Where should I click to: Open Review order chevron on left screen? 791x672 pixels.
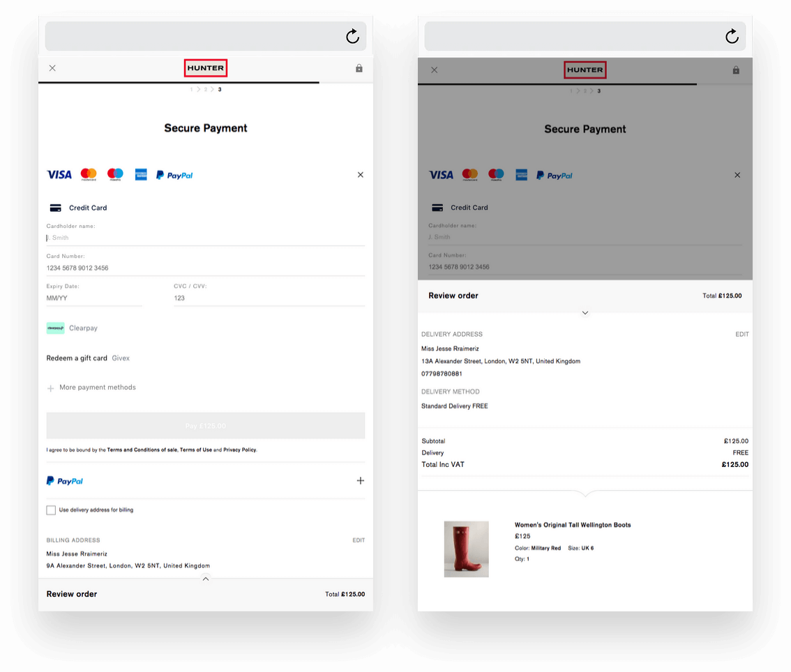206,579
